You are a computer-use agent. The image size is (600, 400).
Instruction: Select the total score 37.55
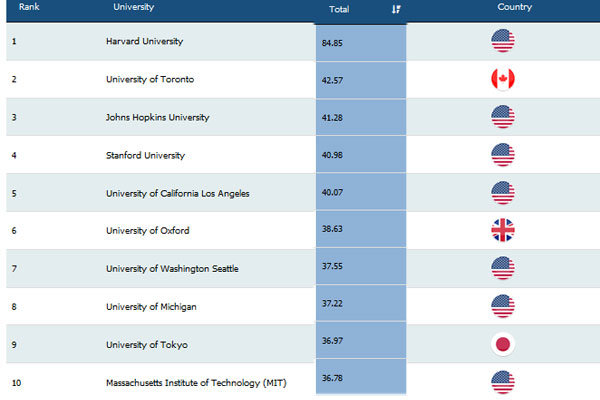tap(332, 266)
